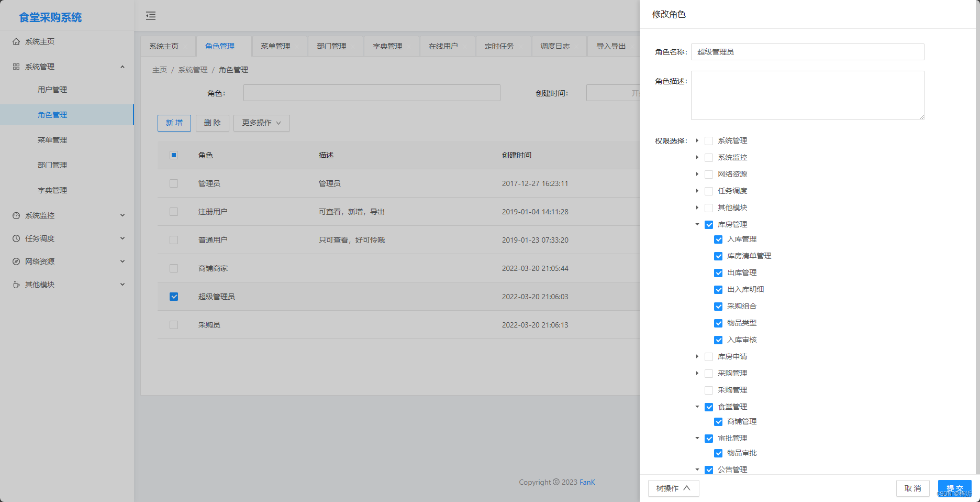Click the sidebar collapse hamburger icon

tap(151, 16)
